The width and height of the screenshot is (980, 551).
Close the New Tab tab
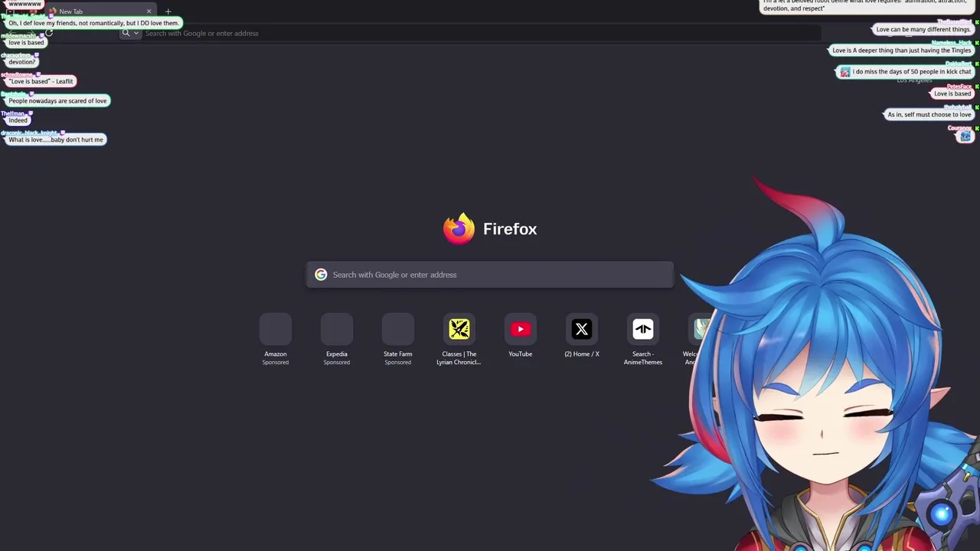coord(149,11)
